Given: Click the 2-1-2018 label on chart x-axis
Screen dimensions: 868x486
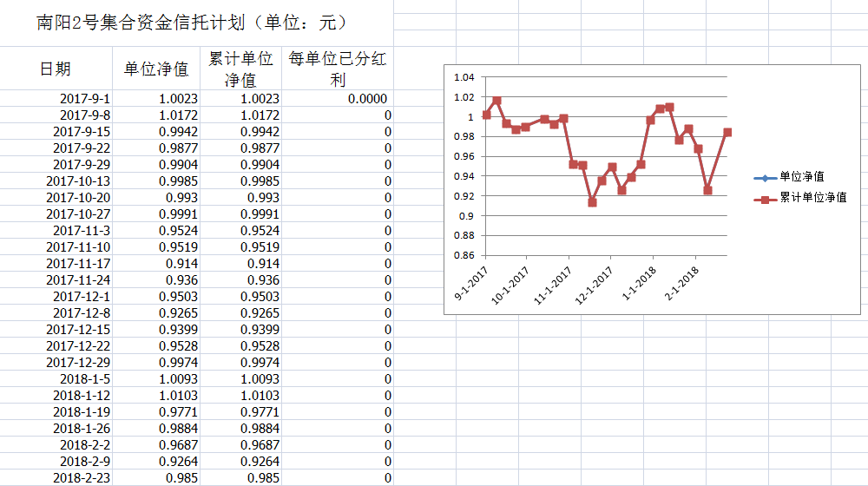Looking at the screenshot, I should click(x=681, y=285).
